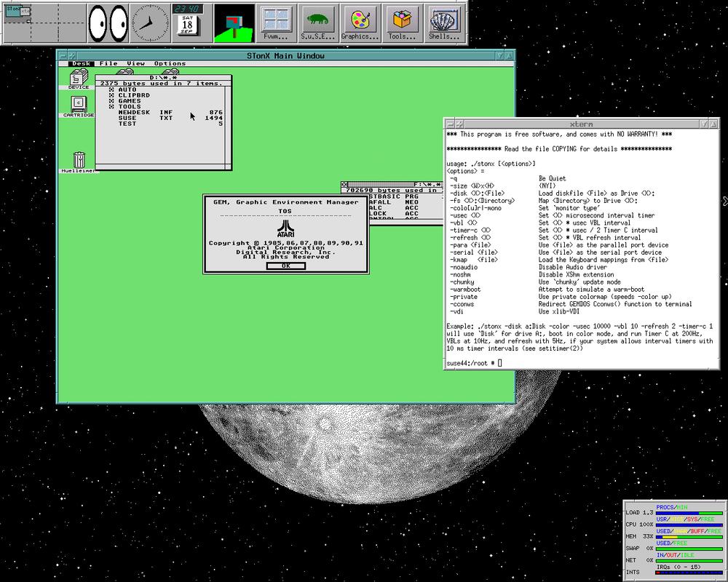728x582 pixels.
Task: Click the STonX Main Window title bar
Action: click(x=285, y=56)
